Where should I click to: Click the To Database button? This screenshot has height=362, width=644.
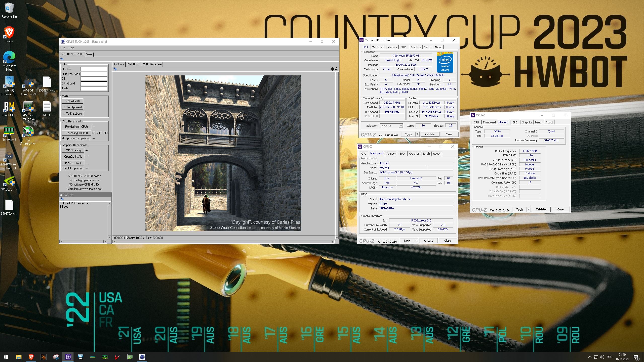pyautogui.click(x=72, y=114)
